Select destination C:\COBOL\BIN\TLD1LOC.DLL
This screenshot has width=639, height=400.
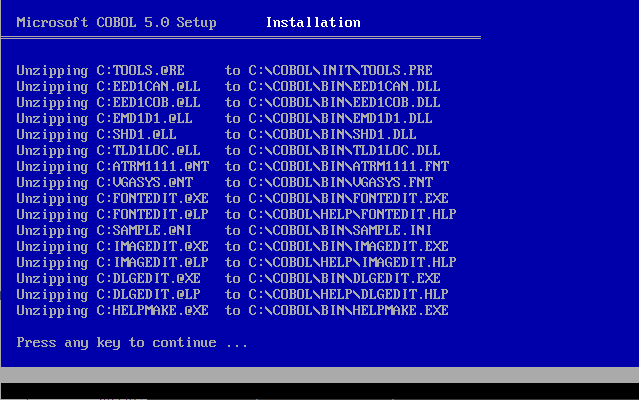(344, 150)
